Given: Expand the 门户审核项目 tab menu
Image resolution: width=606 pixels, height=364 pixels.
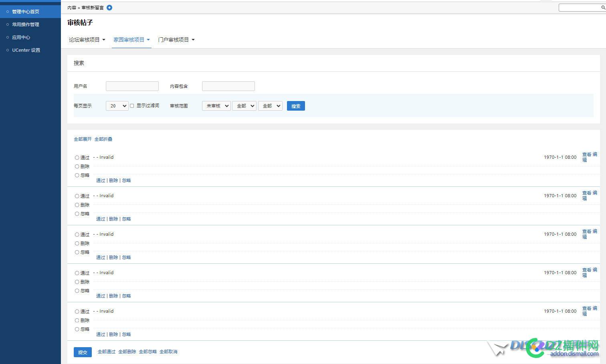Looking at the screenshot, I should point(176,40).
